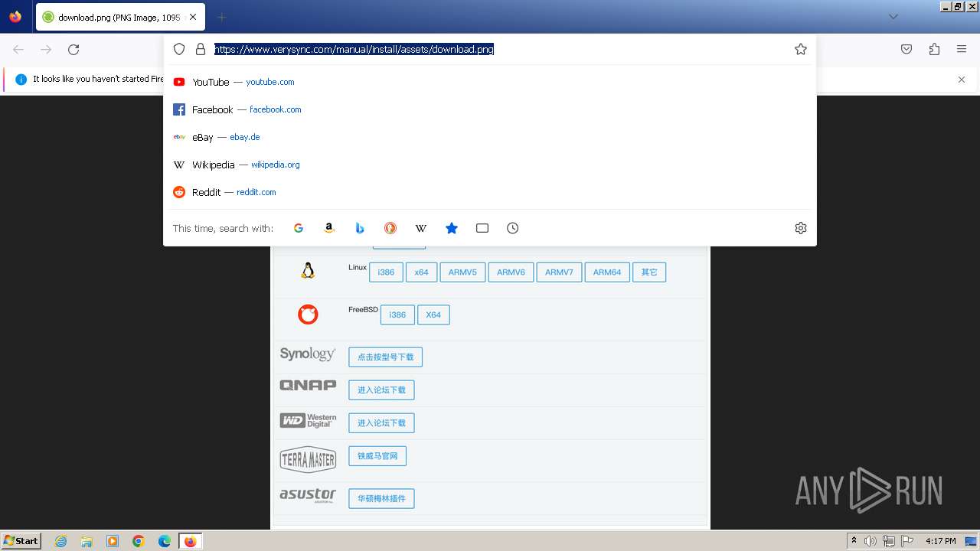
Task: Bookmark this page with the star
Action: 801,49
